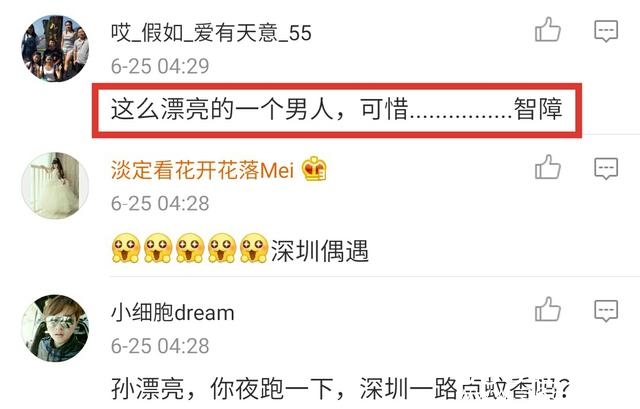The width and height of the screenshot is (640, 409).
Task: Like the comment by 哎_假如_爱有天意_55
Action: tap(548, 29)
